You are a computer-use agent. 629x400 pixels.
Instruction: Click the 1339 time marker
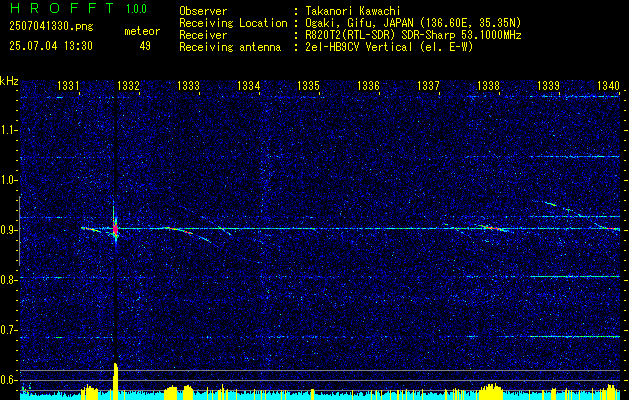(x=548, y=85)
